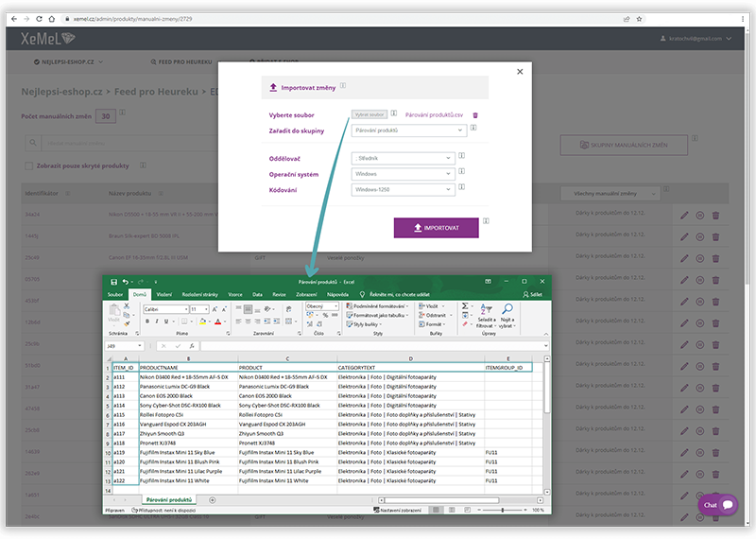Delete manual change row 34a24 with trash
The width and height of the screenshot is (756, 539).
pos(716,216)
